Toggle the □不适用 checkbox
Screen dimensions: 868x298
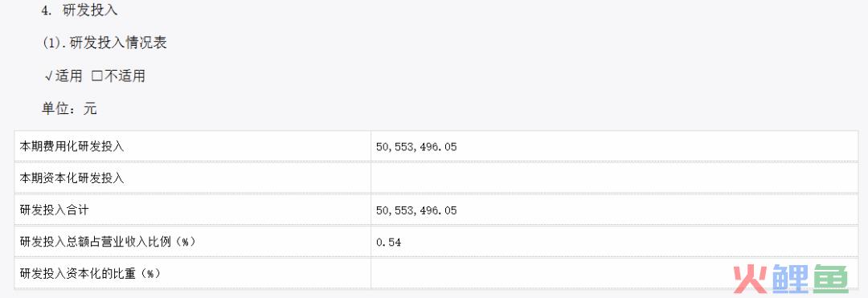[x=97, y=76]
